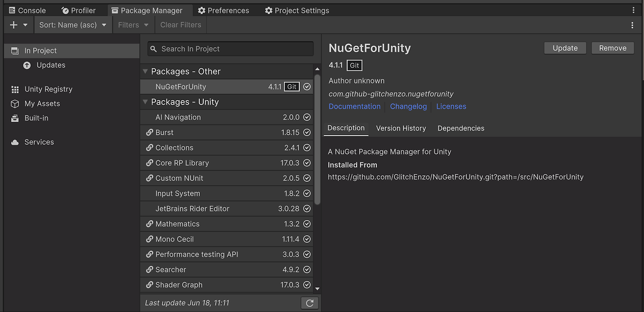
Task: Click the refresh package list icon
Action: coord(309,303)
